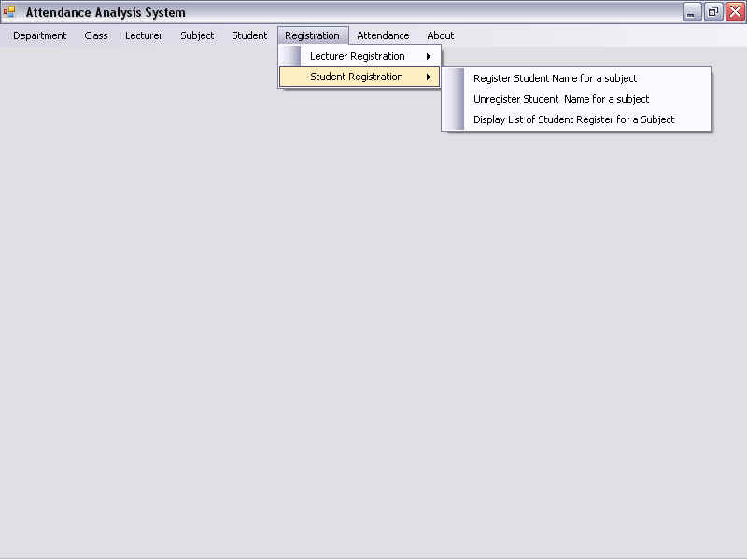Close the Attendance Analysis System window
This screenshot has width=747, height=560.
[x=735, y=12]
